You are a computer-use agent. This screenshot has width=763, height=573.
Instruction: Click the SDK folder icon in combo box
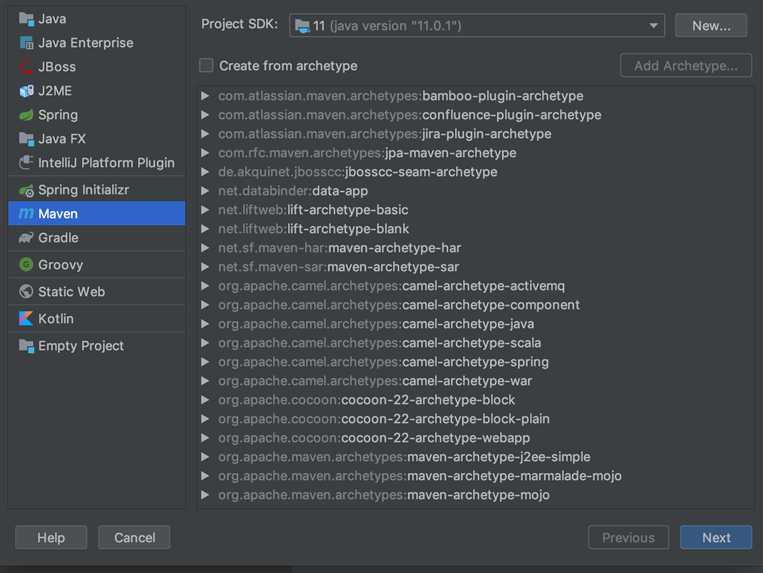(x=302, y=26)
